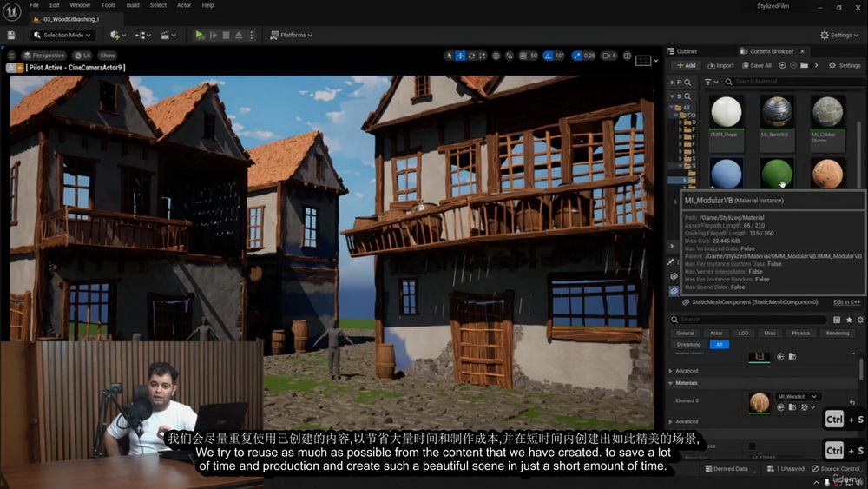This screenshot has height=489, width=868.
Task: Toggle world/local coordinate system globe
Action: pyautogui.click(x=496, y=56)
